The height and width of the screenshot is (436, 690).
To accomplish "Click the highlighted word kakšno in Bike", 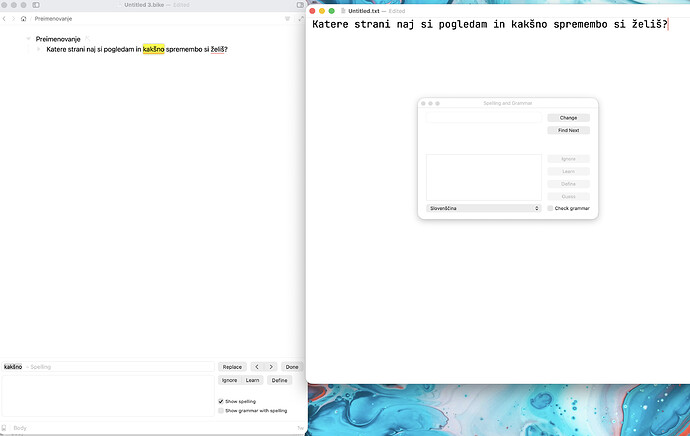I will click(x=154, y=49).
